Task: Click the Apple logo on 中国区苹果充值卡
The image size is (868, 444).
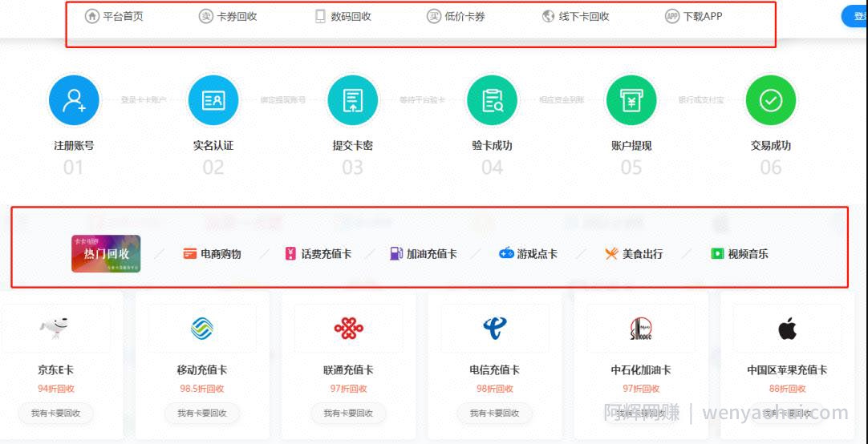Action: click(x=787, y=329)
